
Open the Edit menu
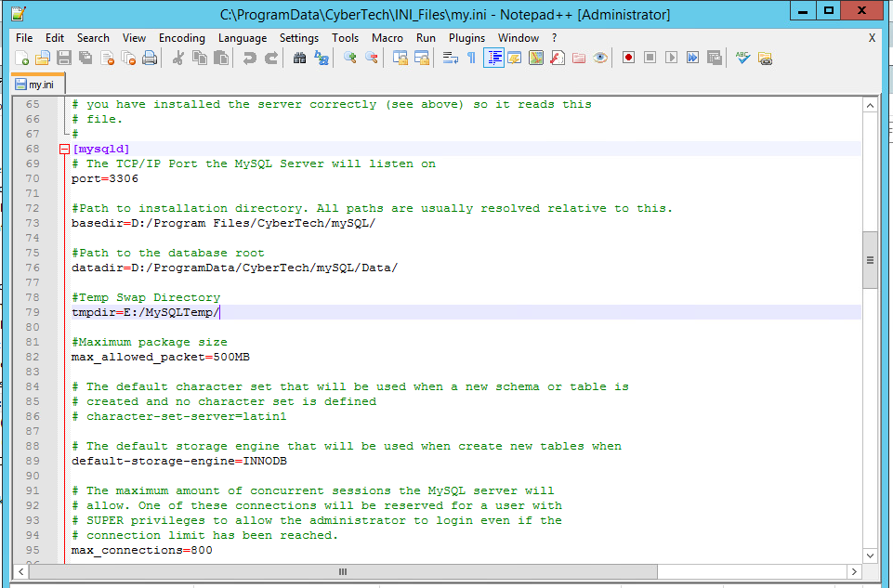(55, 38)
